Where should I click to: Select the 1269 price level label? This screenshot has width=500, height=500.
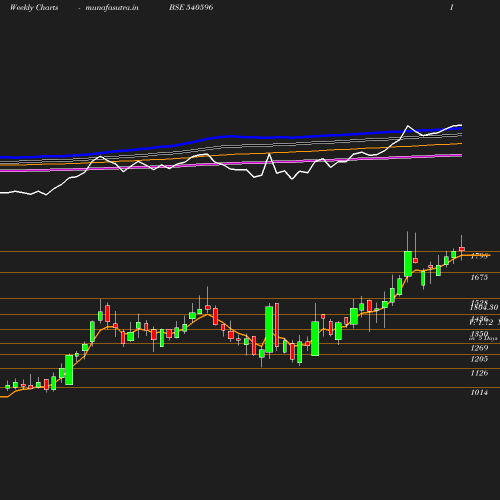tap(479, 348)
